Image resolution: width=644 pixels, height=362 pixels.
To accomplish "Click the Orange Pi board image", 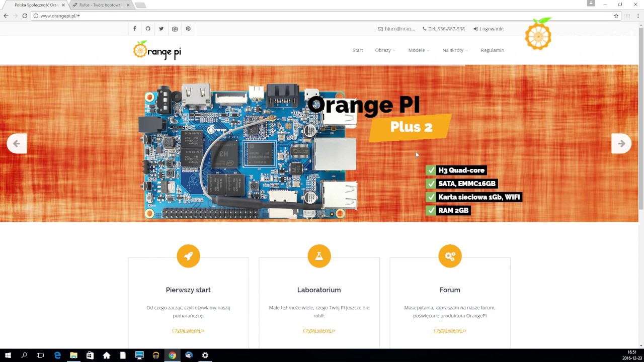I will tap(250, 152).
